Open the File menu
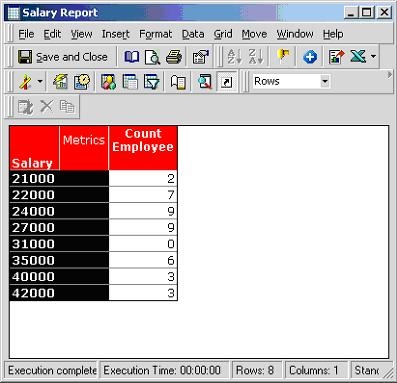The height and width of the screenshot is (383, 397). [26, 34]
